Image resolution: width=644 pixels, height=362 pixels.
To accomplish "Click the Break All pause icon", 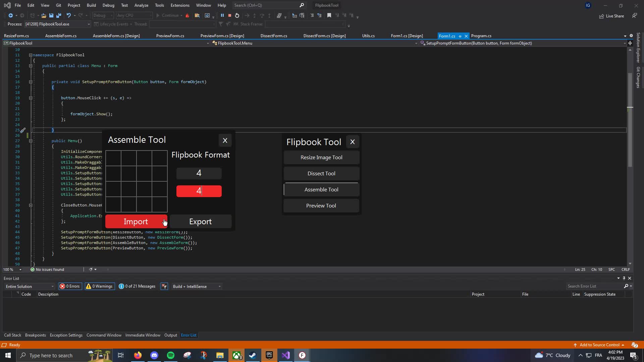I will click(x=222, y=15).
